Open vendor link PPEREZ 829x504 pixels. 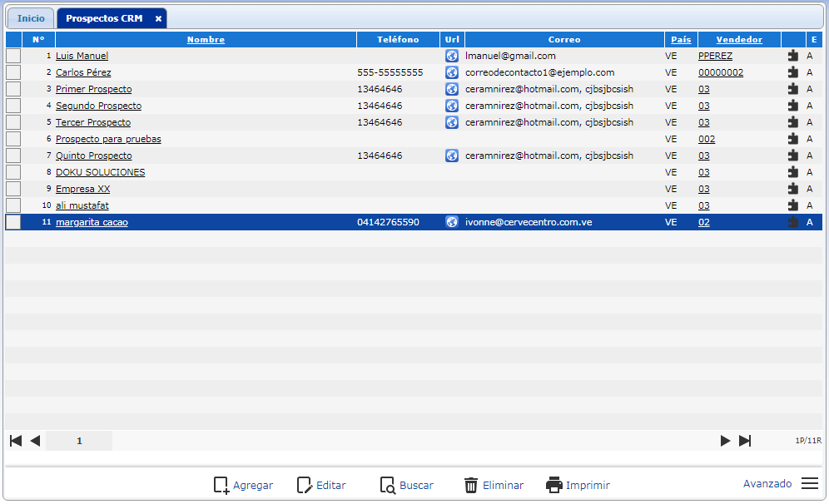click(x=715, y=56)
